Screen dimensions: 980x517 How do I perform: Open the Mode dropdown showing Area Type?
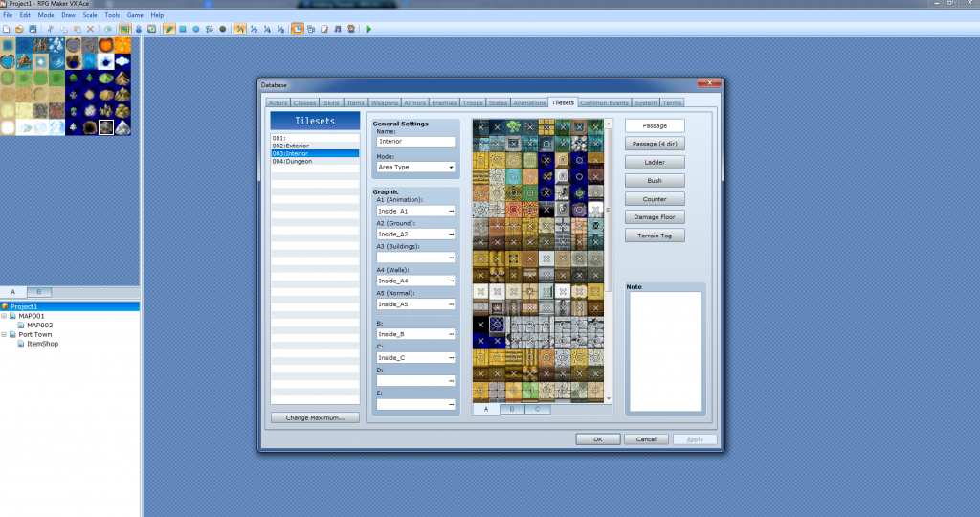(x=415, y=167)
